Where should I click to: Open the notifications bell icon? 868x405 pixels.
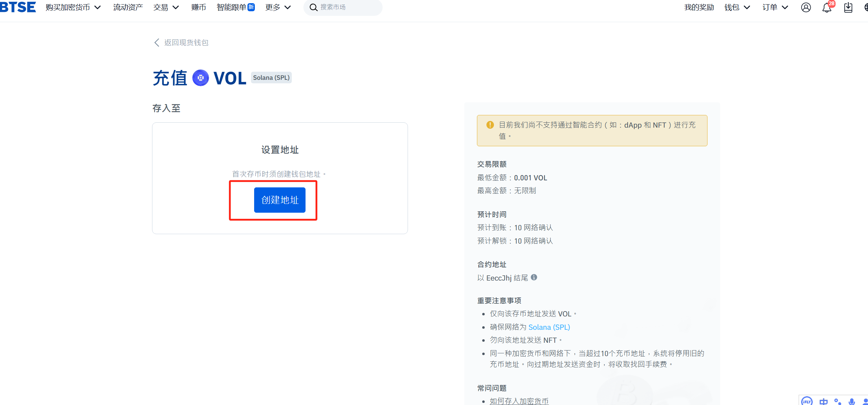[x=826, y=8]
